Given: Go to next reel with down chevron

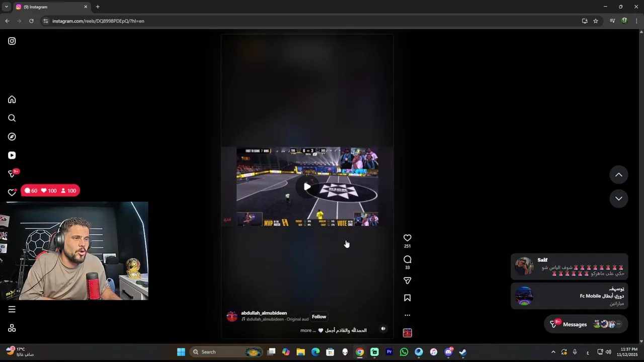Looking at the screenshot, I should click(x=619, y=199).
